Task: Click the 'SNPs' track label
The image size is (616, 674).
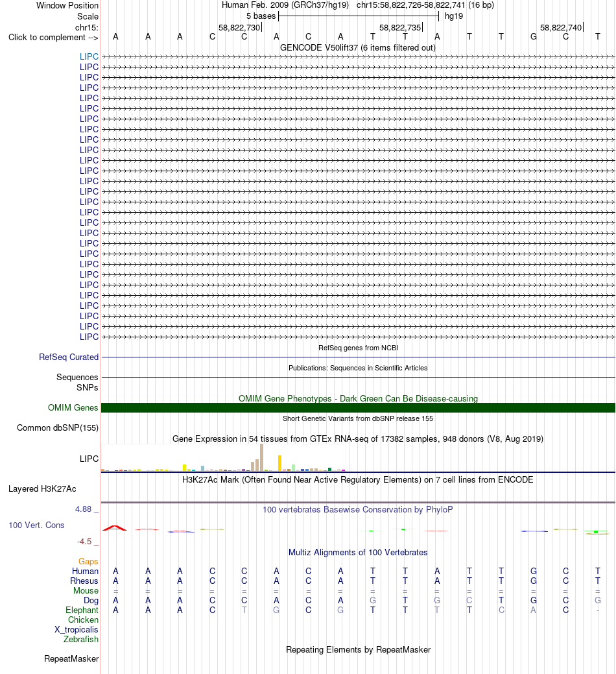Action: coord(87,387)
